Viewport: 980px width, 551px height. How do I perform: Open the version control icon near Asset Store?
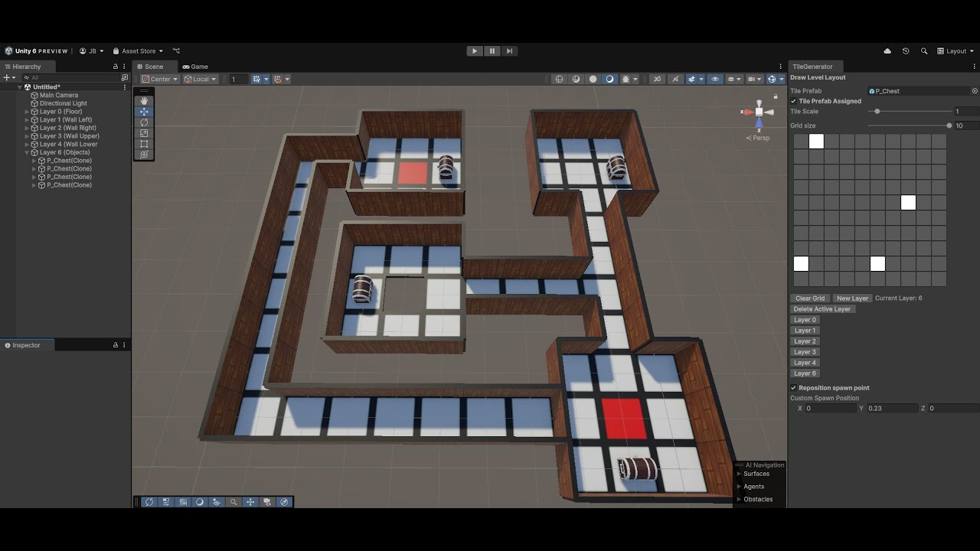(176, 51)
